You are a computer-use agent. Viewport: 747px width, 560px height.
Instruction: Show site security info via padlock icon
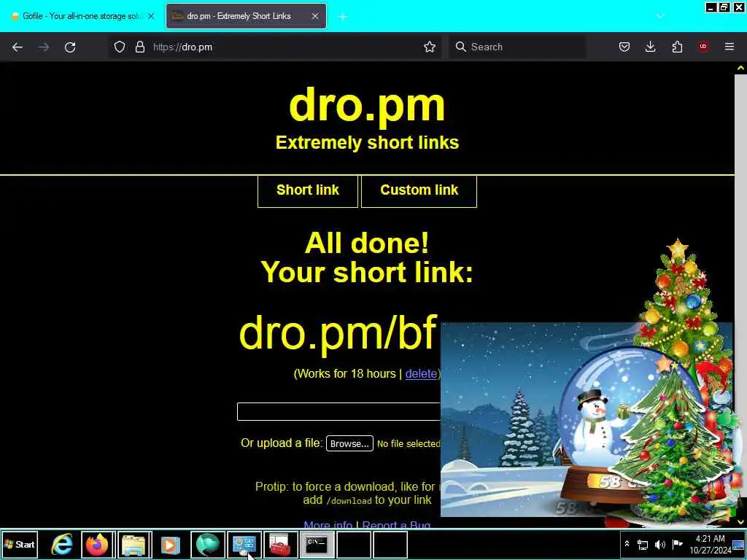[139, 47]
